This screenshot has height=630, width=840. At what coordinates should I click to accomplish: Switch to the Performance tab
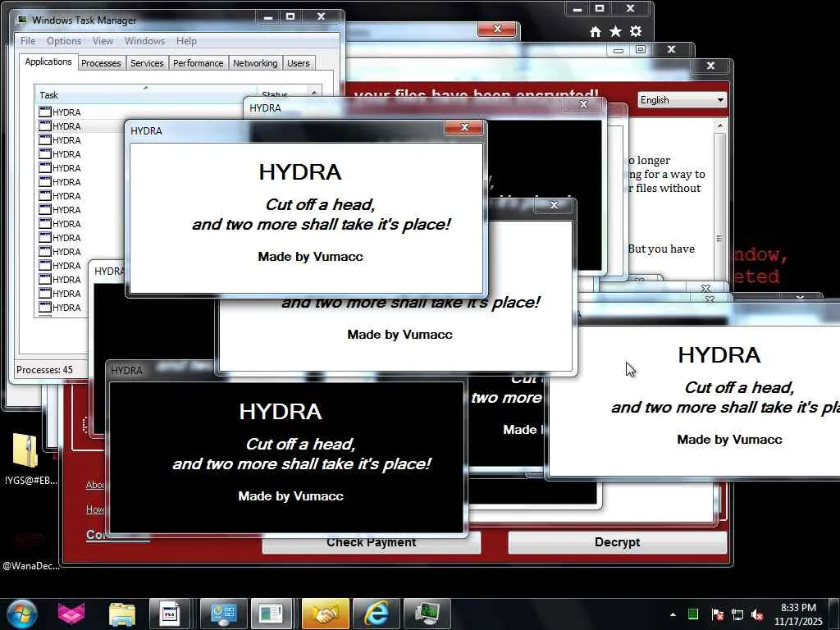click(x=198, y=63)
